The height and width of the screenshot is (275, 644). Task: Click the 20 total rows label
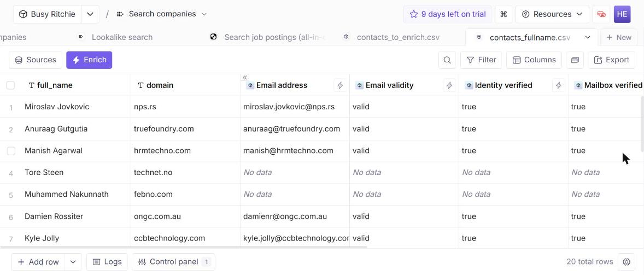590,262
